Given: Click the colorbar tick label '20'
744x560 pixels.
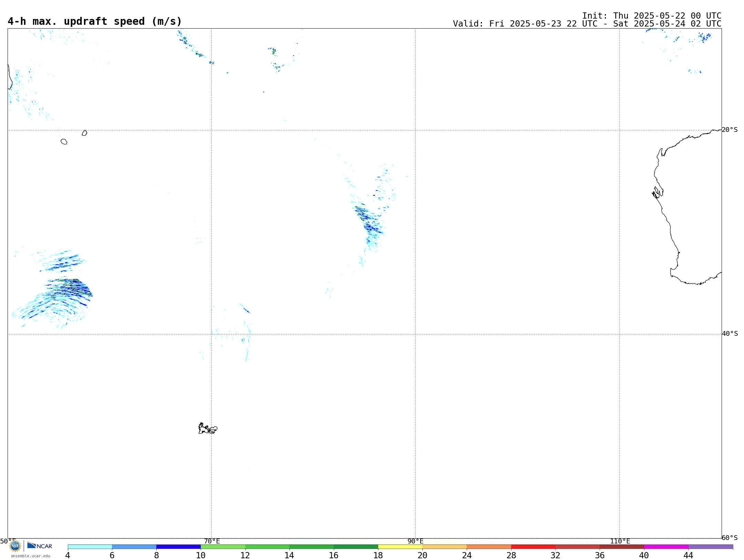Looking at the screenshot, I should click(423, 555).
